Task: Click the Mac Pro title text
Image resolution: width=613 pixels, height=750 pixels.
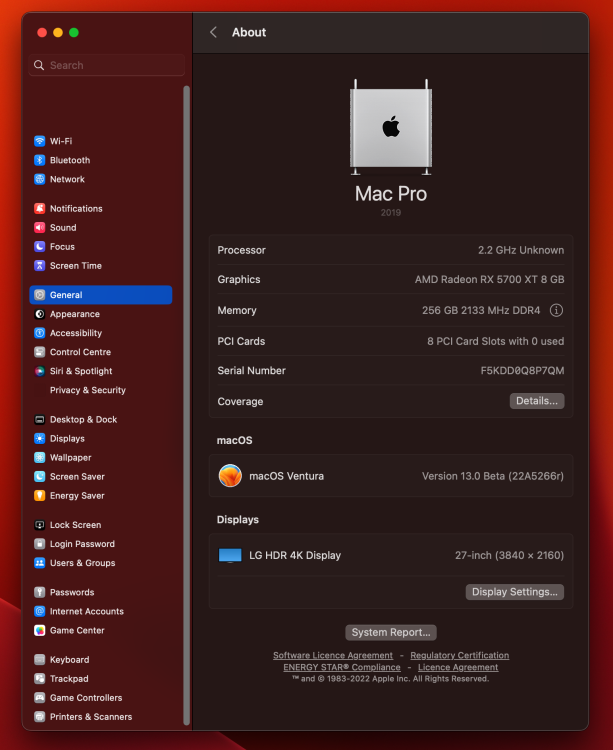Action: [391, 194]
